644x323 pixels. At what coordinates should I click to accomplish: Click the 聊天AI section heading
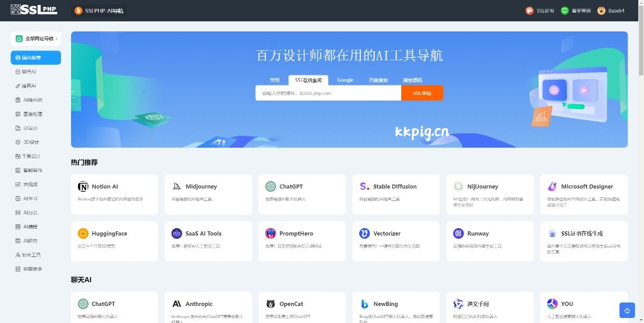[81, 280]
